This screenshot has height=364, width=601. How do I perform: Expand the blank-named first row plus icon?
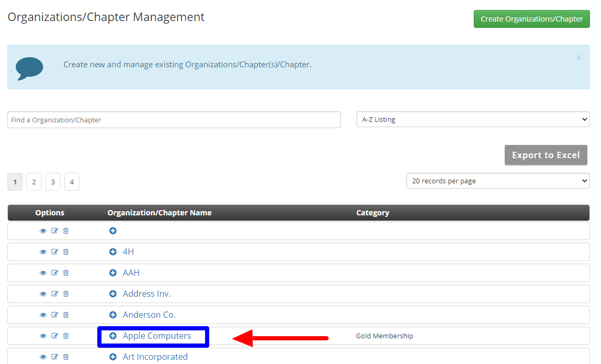click(x=113, y=231)
